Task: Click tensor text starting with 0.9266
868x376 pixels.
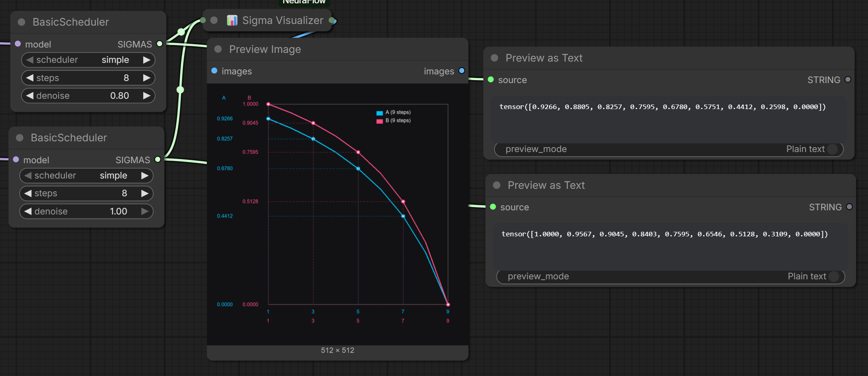Action: (x=662, y=107)
